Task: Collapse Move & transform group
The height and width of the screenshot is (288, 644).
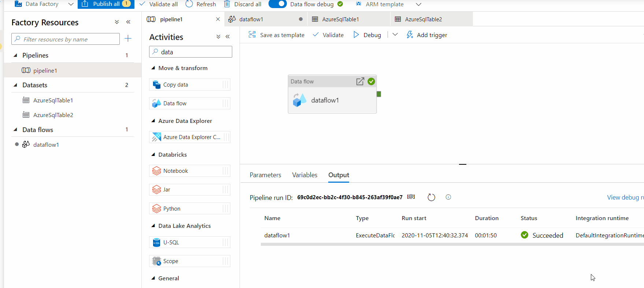Action: click(x=153, y=68)
